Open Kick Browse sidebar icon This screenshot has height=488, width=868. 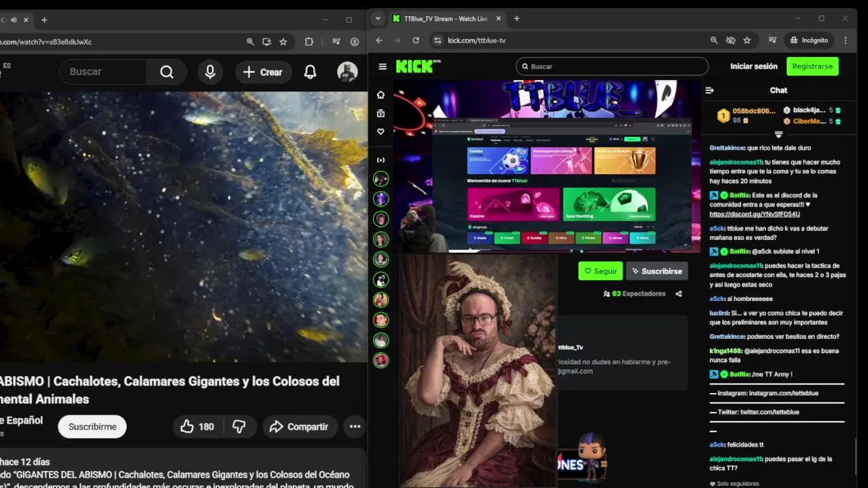point(381,113)
